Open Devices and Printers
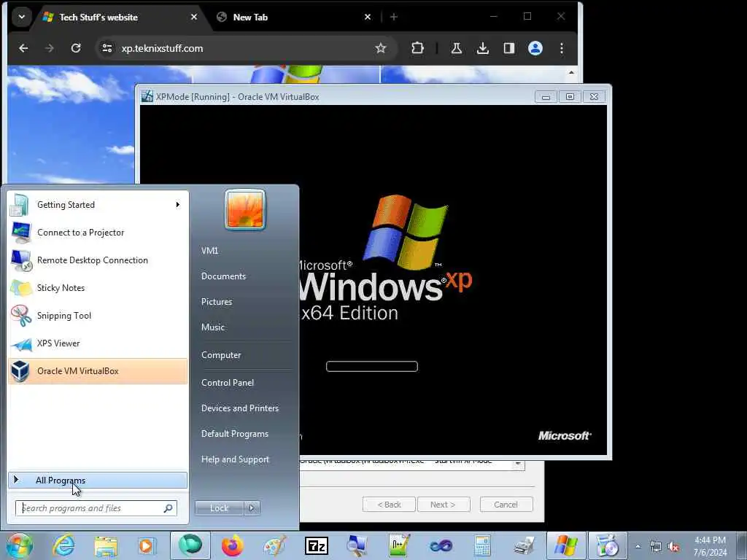This screenshot has width=747, height=560. point(239,408)
